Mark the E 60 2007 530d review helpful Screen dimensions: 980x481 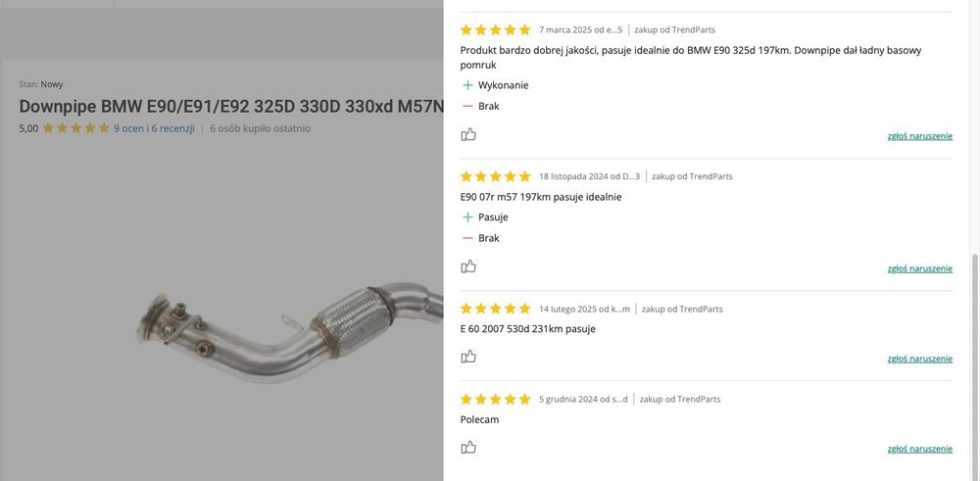click(x=468, y=357)
